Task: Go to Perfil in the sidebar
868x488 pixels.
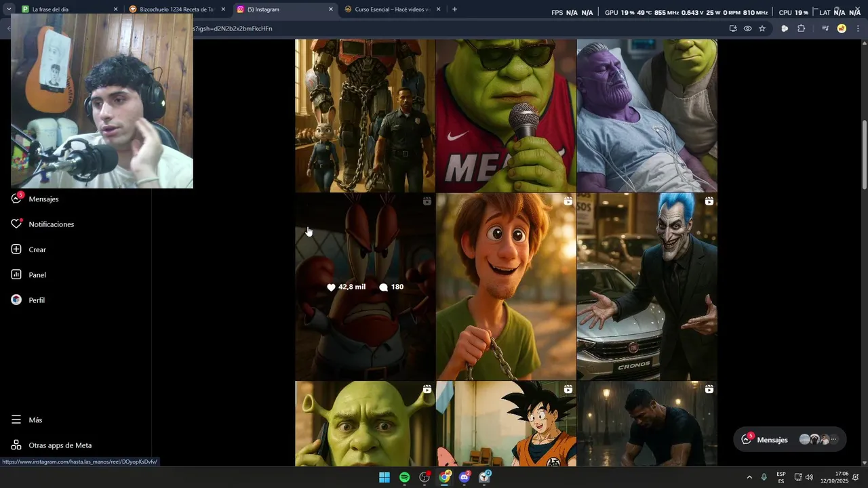Action: pyautogui.click(x=37, y=300)
